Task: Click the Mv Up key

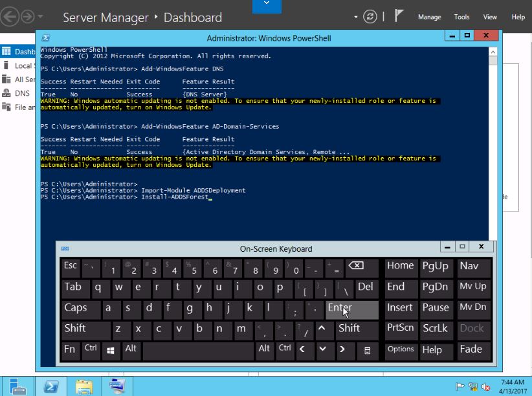Action: click(474, 289)
